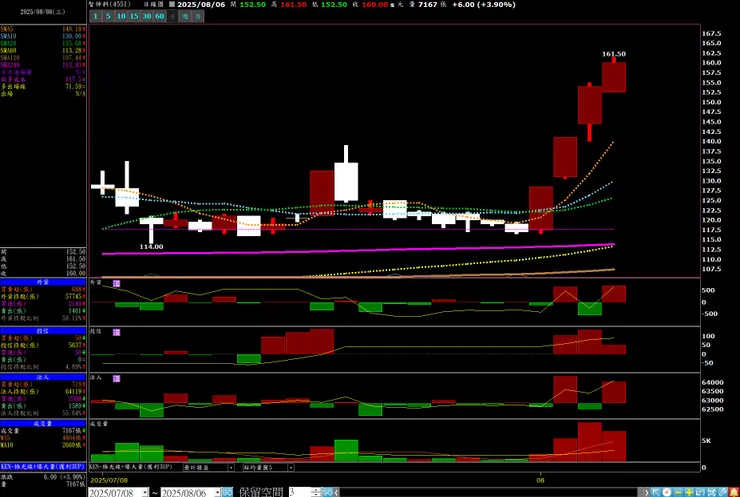
Task: Click the purple settings icon in 投信 panel
Action: coord(117,332)
